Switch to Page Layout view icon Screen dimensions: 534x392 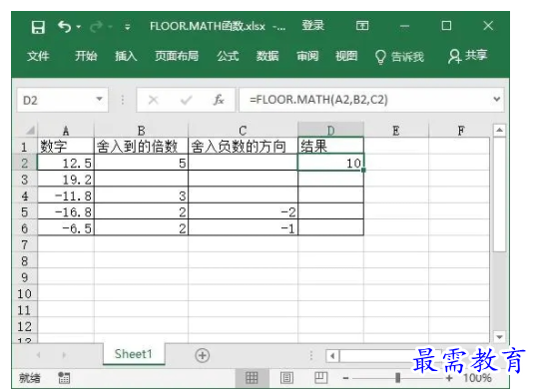[286, 378]
